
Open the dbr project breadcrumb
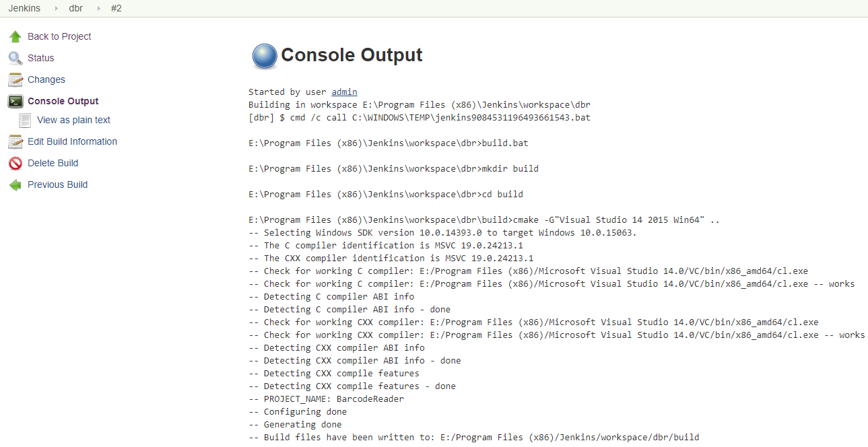tap(75, 9)
